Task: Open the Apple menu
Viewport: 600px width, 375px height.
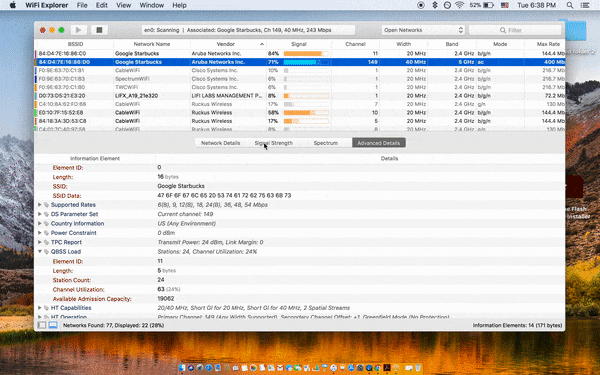Action: pos(13,5)
